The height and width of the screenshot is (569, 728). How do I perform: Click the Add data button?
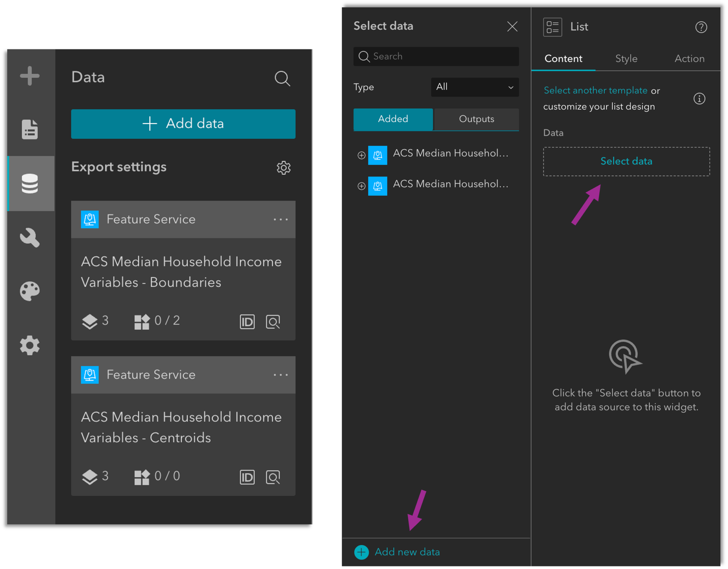click(x=183, y=124)
